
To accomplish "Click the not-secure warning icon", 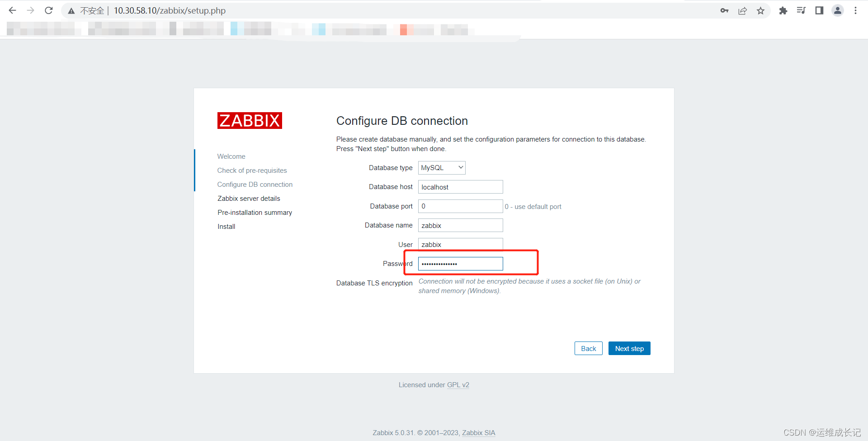I will tap(71, 11).
